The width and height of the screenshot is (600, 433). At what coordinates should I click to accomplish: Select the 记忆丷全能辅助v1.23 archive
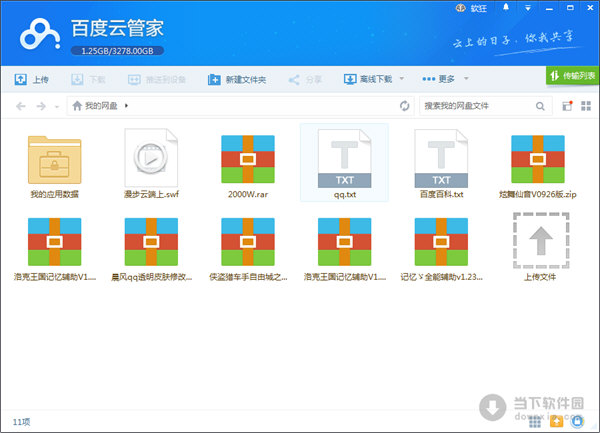pos(441,249)
